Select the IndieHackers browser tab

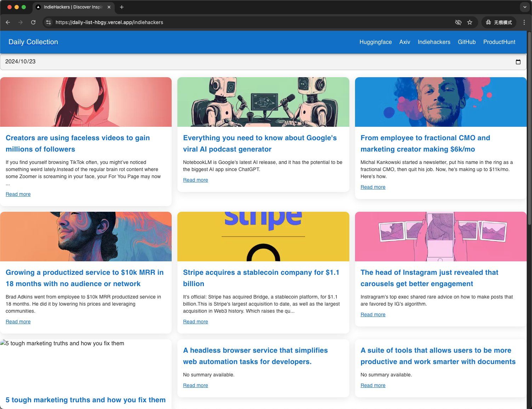click(x=74, y=7)
